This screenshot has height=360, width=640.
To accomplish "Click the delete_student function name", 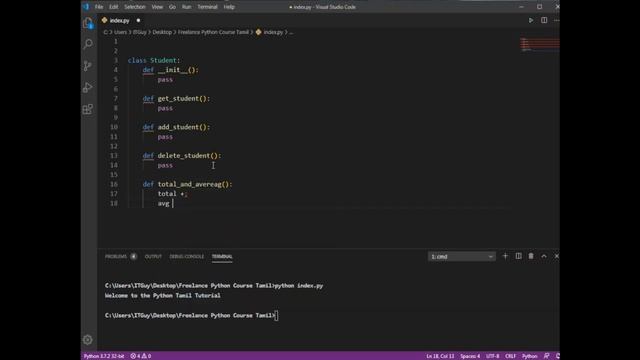I will tap(184, 156).
